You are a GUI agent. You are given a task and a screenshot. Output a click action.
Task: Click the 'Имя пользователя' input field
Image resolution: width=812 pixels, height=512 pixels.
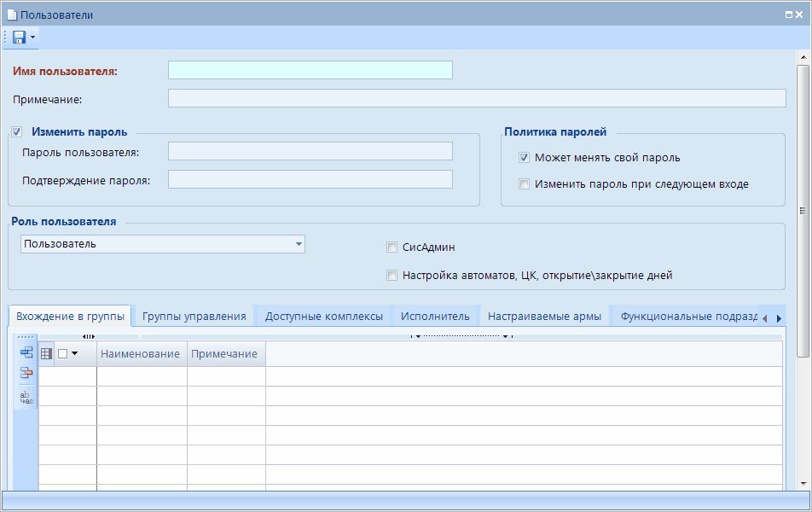pos(310,70)
